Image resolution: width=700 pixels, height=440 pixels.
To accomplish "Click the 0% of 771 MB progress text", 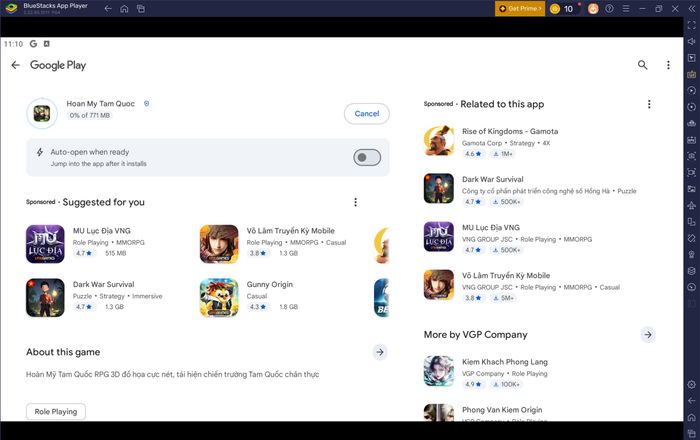I will pyautogui.click(x=89, y=115).
